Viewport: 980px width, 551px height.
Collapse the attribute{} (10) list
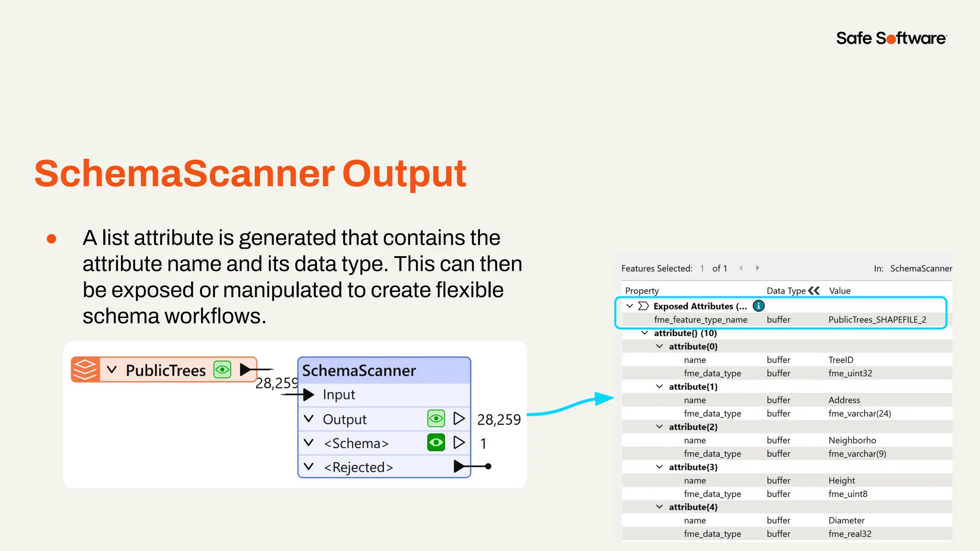(645, 333)
